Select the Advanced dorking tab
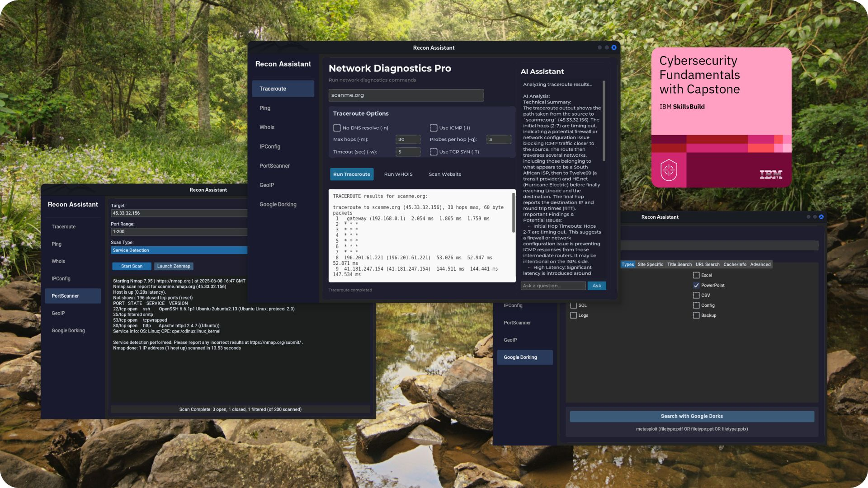868x488 pixels. pos(760,265)
